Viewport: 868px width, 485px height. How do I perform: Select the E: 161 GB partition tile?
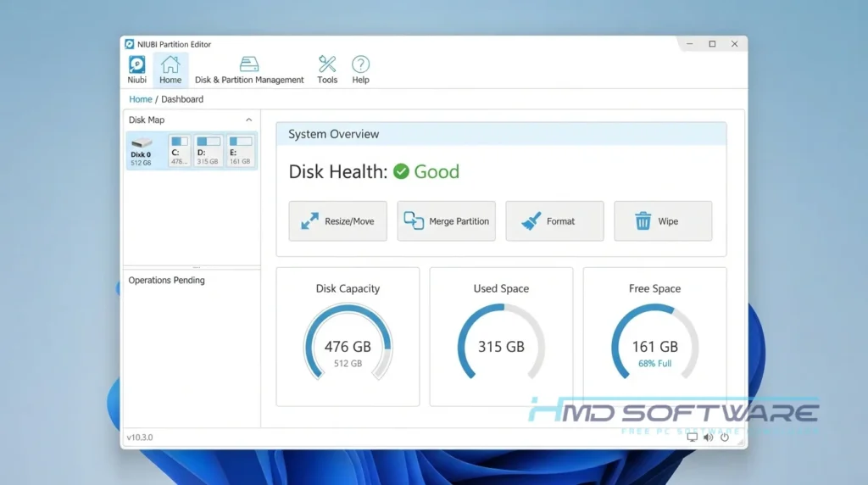[240, 151]
